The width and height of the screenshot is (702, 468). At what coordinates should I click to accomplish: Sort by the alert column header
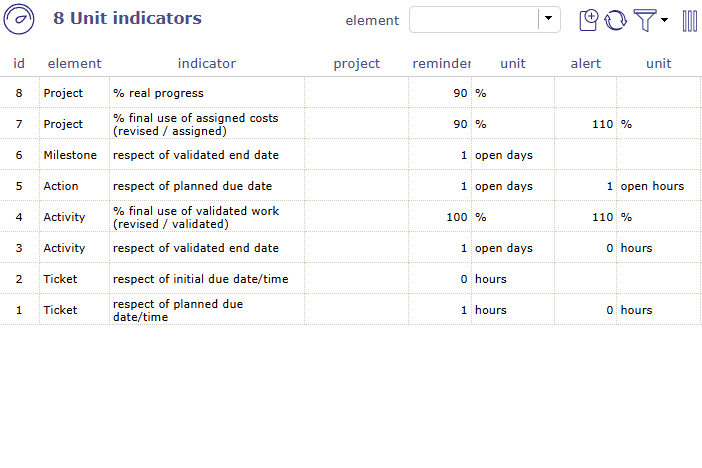[586, 63]
